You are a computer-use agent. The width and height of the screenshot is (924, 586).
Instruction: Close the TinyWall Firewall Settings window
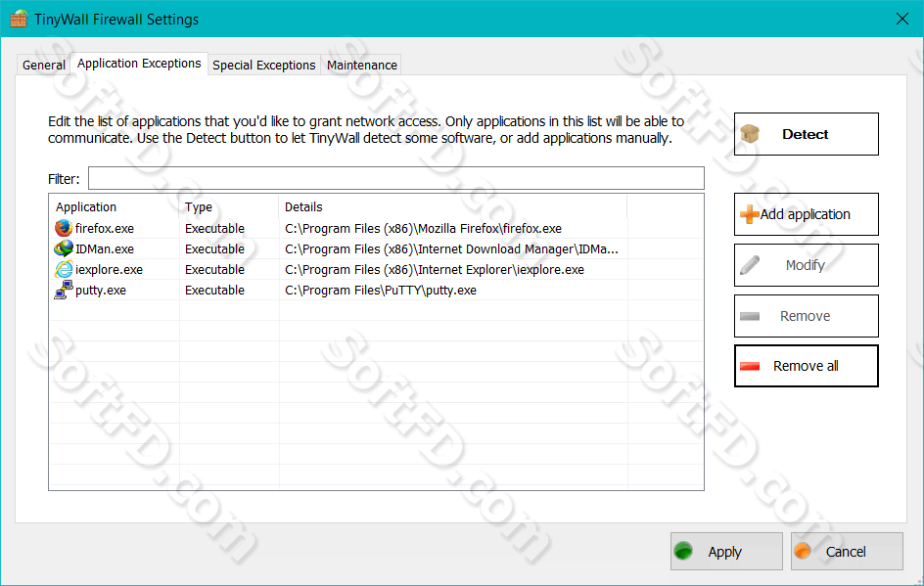902,19
